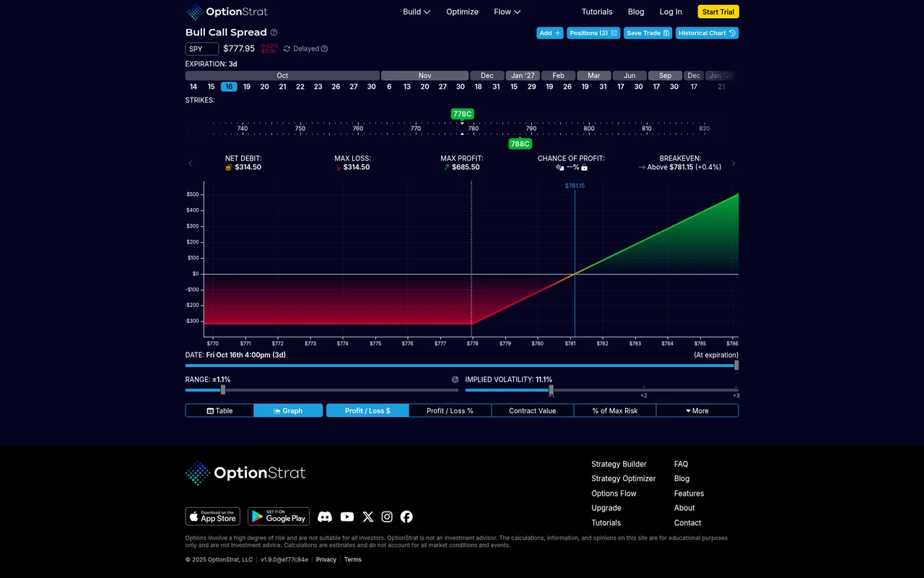Open the Strategy Optimizer footer link
Screen dimensions: 924x578
624,478
